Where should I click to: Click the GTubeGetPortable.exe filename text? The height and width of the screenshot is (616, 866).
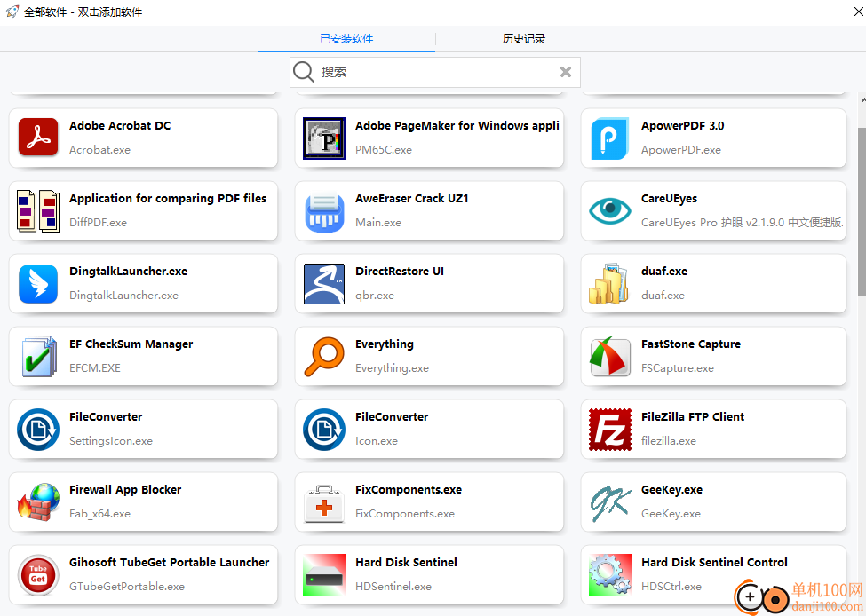tap(127, 587)
